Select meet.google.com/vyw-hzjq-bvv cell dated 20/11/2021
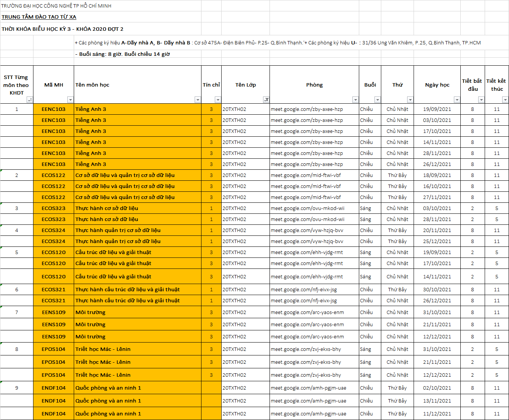 [314, 231]
